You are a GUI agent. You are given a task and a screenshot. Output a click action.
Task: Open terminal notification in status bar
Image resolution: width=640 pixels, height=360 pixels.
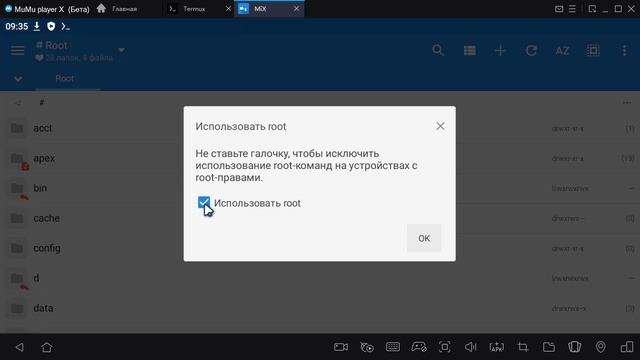(x=65, y=27)
